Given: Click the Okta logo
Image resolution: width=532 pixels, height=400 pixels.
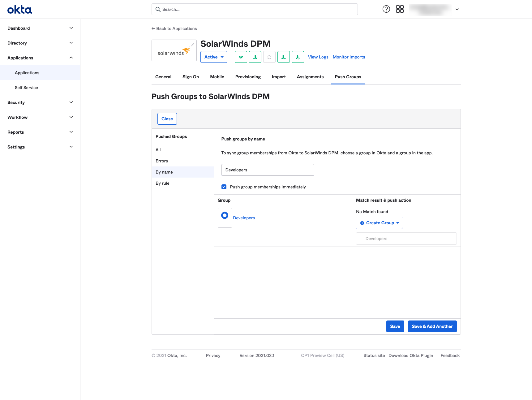Looking at the screenshot, I should 20,10.
